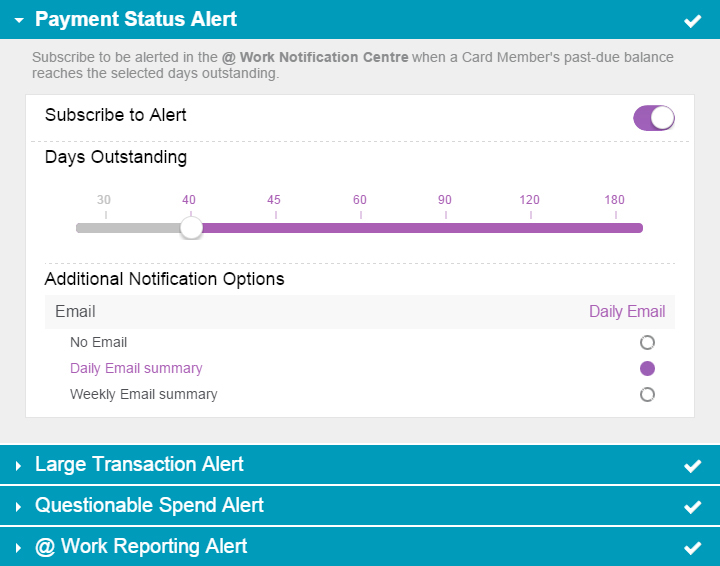Set the slider to the 90 days mark
This screenshot has width=720, height=566.
[445, 228]
